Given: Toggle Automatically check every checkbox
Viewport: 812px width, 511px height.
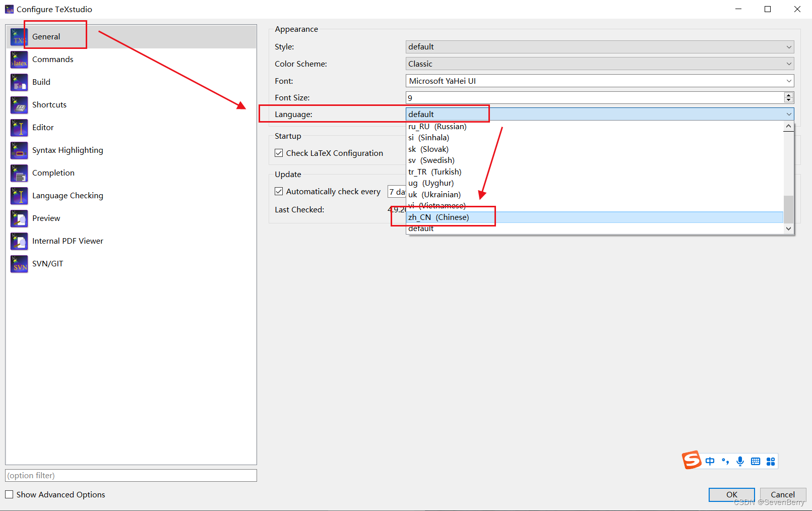Looking at the screenshot, I should (279, 191).
